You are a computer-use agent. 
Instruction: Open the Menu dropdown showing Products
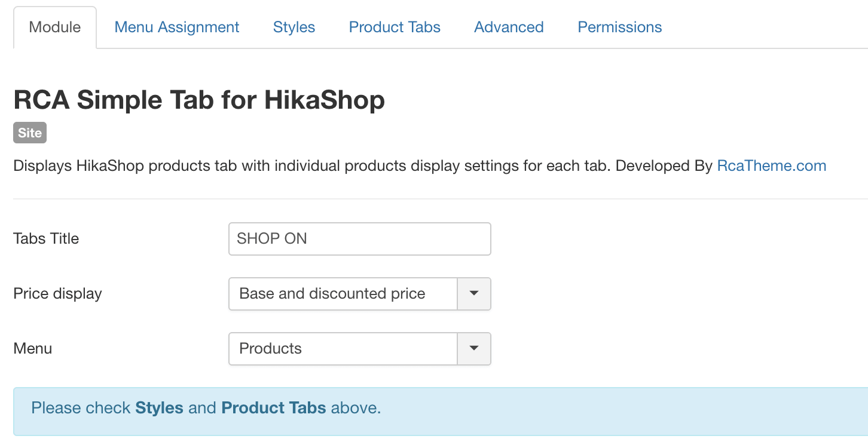pos(360,349)
